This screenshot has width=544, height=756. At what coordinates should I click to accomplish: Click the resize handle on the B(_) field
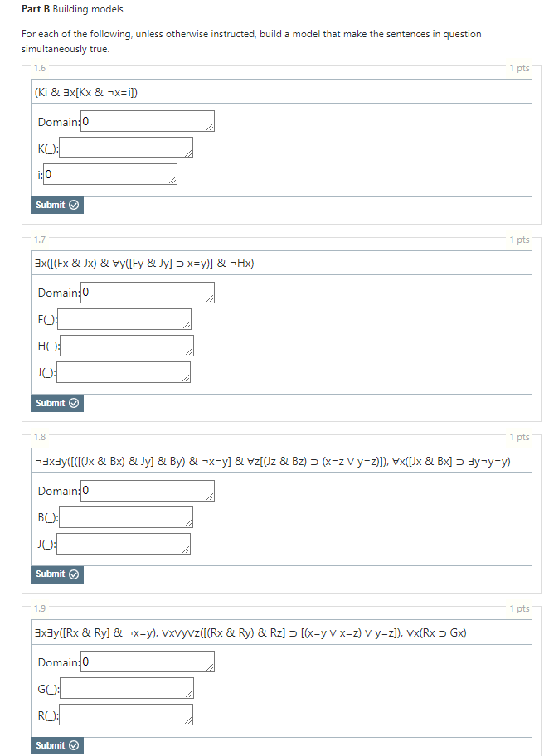(x=188, y=525)
